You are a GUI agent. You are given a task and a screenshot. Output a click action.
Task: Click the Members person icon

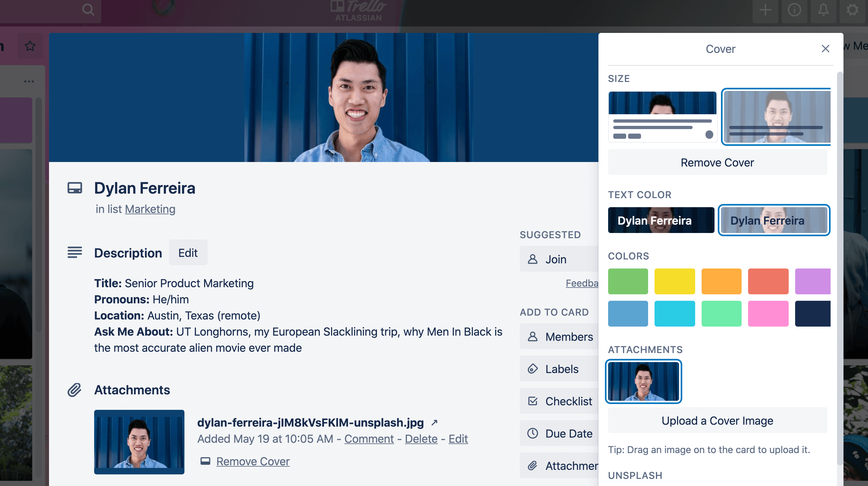click(x=533, y=337)
